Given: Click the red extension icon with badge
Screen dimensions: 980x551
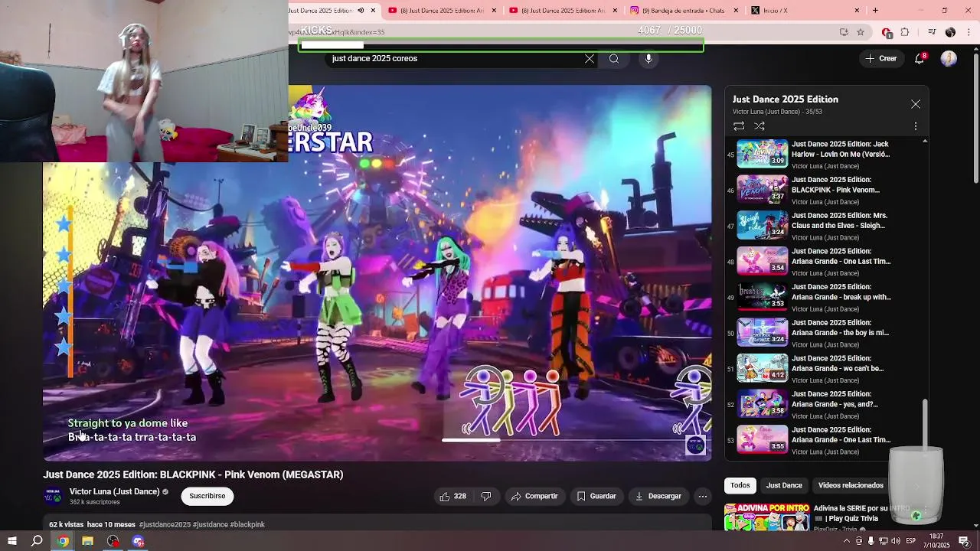Looking at the screenshot, I should click(887, 32).
